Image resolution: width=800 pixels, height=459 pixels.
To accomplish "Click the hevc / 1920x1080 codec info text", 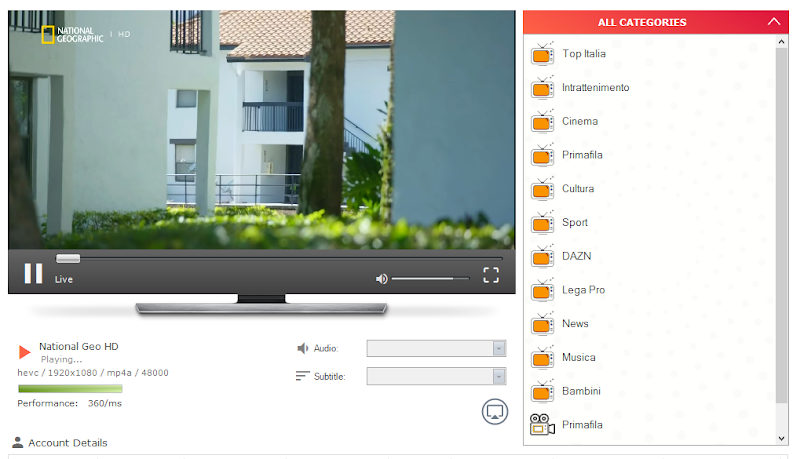I will pos(93,373).
